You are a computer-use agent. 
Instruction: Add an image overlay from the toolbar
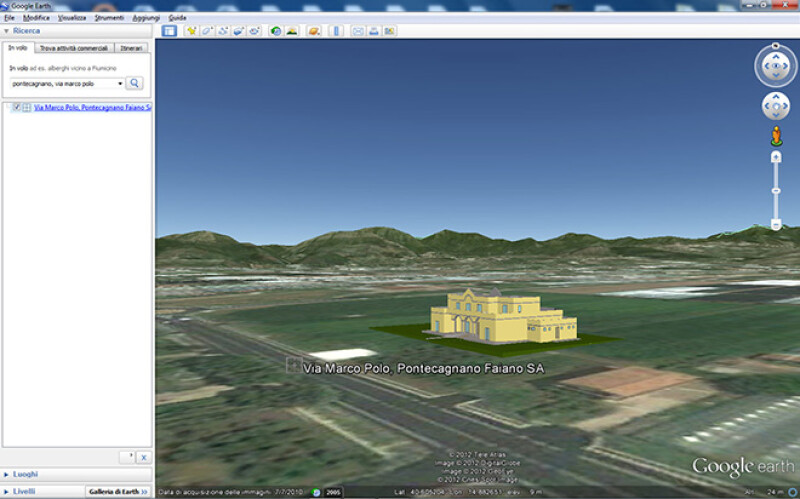pyautogui.click(x=238, y=31)
